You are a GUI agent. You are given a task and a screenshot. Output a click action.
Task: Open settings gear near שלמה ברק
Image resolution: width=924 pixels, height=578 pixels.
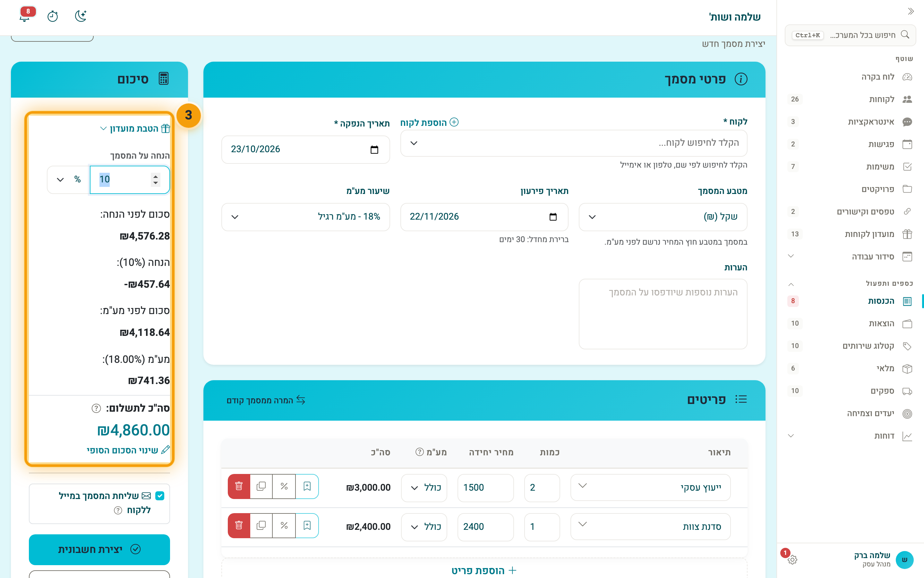792,560
